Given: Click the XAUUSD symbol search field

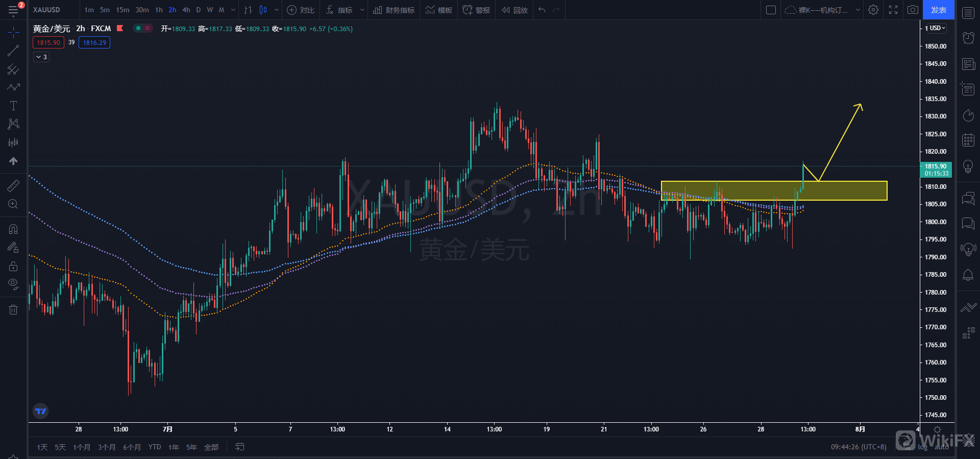Looking at the screenshot, I should click(x=47, y=10).
